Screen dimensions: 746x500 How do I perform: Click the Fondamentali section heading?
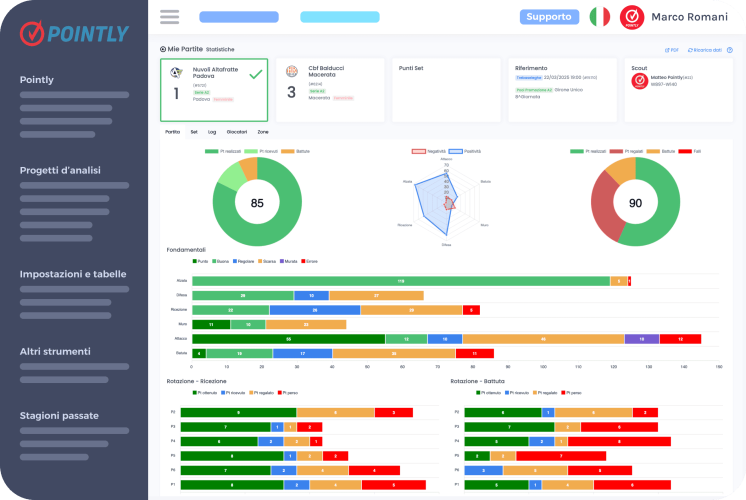[x=186, y=250]
